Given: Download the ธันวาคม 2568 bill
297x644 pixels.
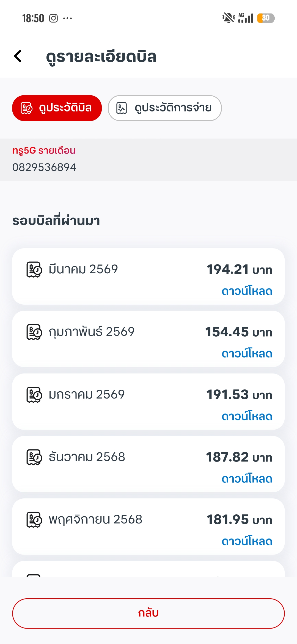Looking at the screenshot, I should pyautogui.click(x=247, y=479).
